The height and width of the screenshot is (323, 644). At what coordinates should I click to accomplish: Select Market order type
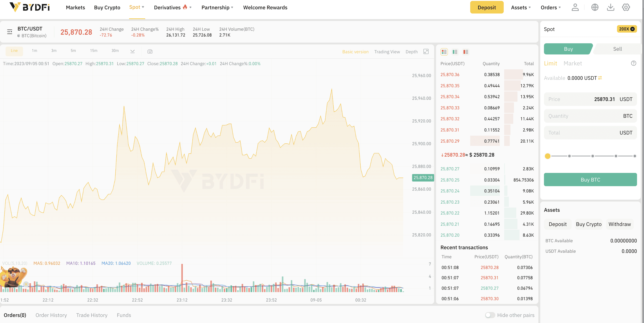click(573, 64)
